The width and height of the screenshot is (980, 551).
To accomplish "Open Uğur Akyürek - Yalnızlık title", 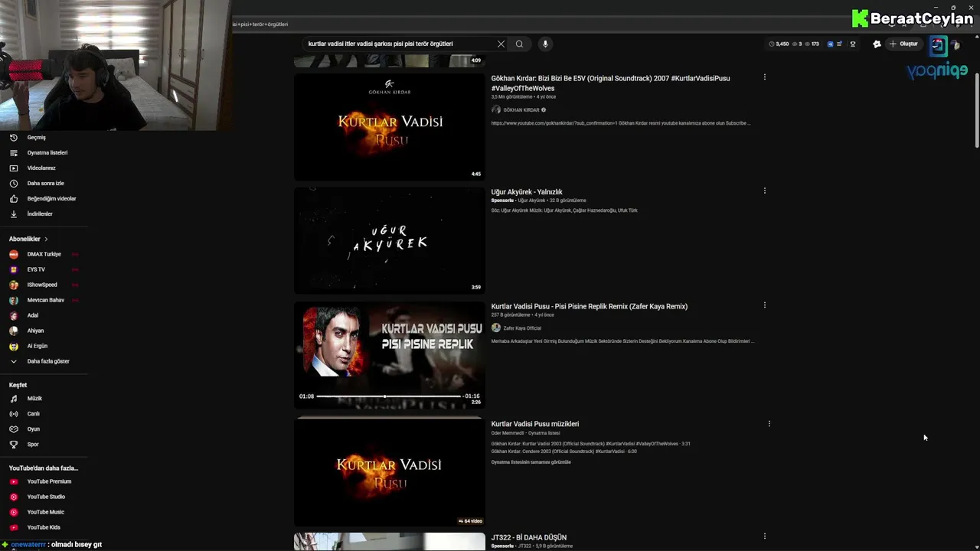I will (527, 192).
